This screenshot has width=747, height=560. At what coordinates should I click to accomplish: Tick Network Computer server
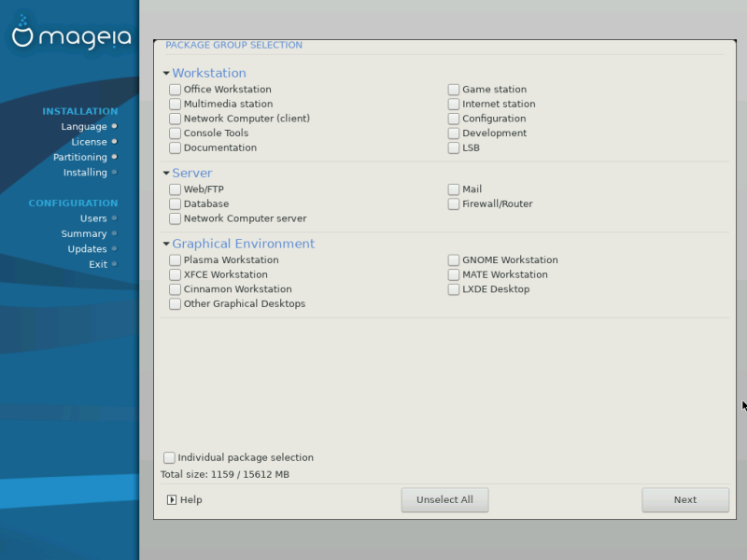[x=175, y=218]
